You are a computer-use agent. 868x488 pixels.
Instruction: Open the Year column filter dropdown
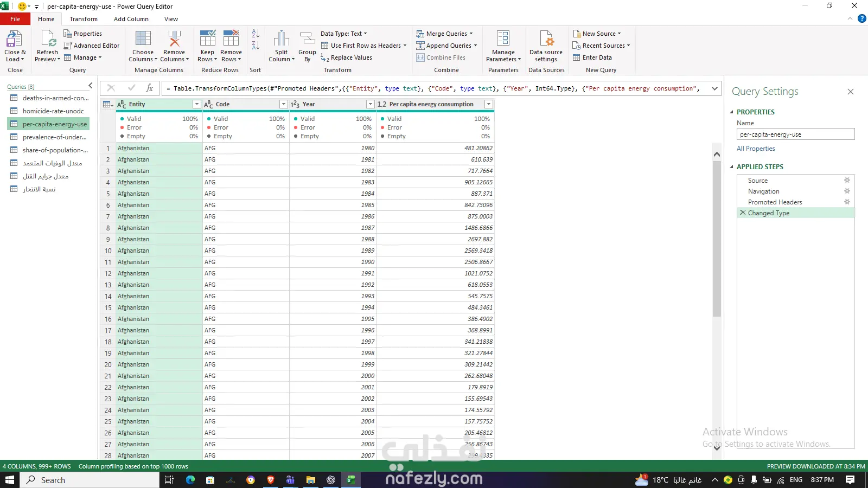370,104
